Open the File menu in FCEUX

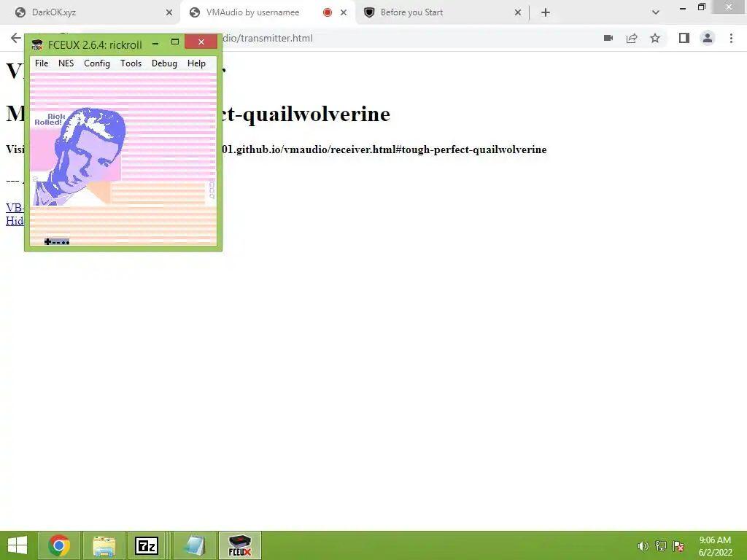coord(42,63)
